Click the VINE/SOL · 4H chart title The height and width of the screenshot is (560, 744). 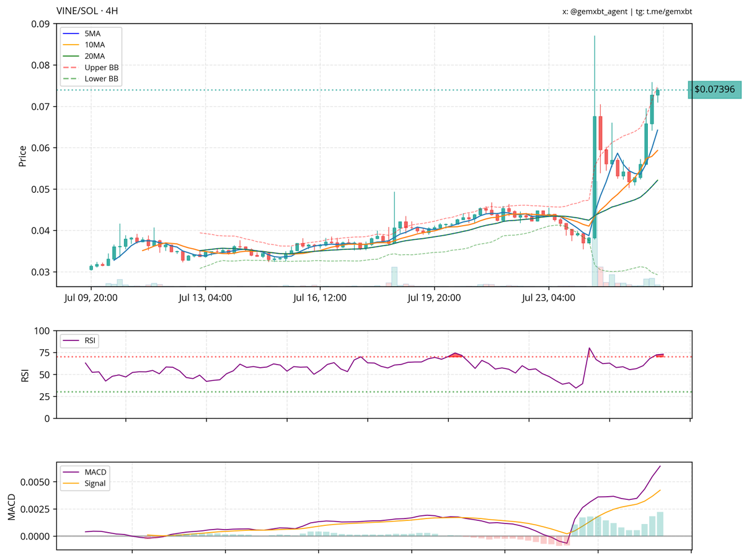(87, 11)
